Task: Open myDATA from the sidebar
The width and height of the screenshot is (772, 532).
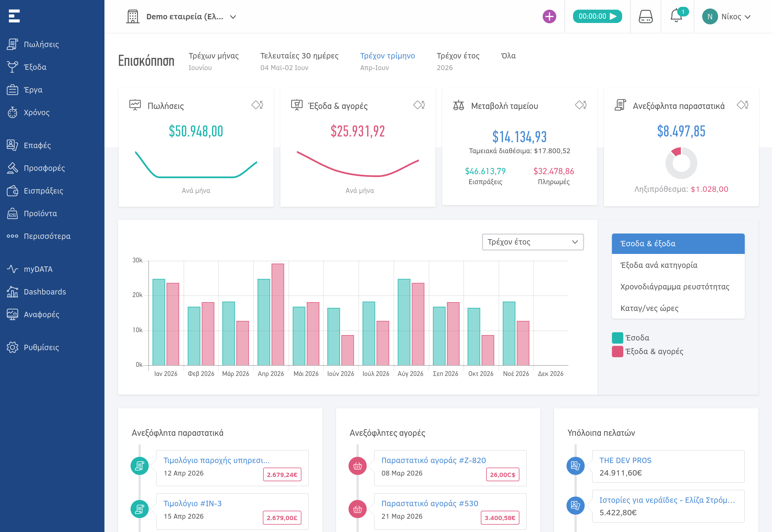Action: click(x=38, y=269)
